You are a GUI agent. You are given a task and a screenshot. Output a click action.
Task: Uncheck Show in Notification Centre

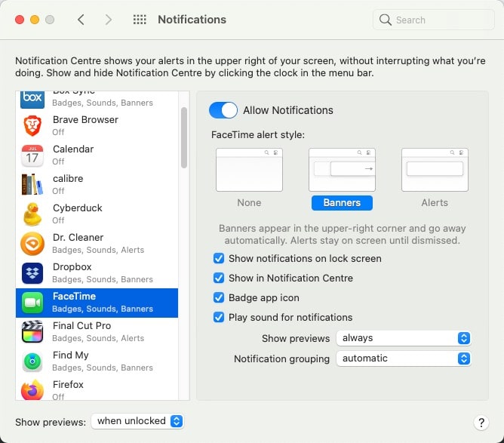coord(219,278)
